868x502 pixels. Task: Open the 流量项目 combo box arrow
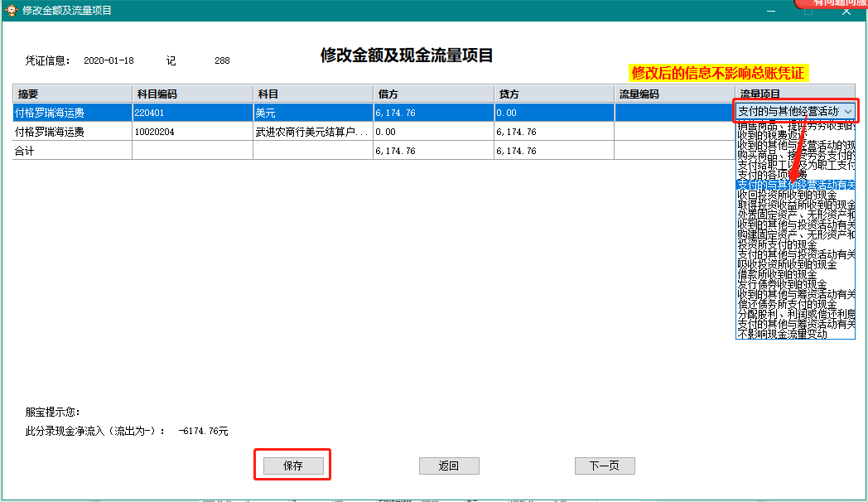[x=847, y=111]
